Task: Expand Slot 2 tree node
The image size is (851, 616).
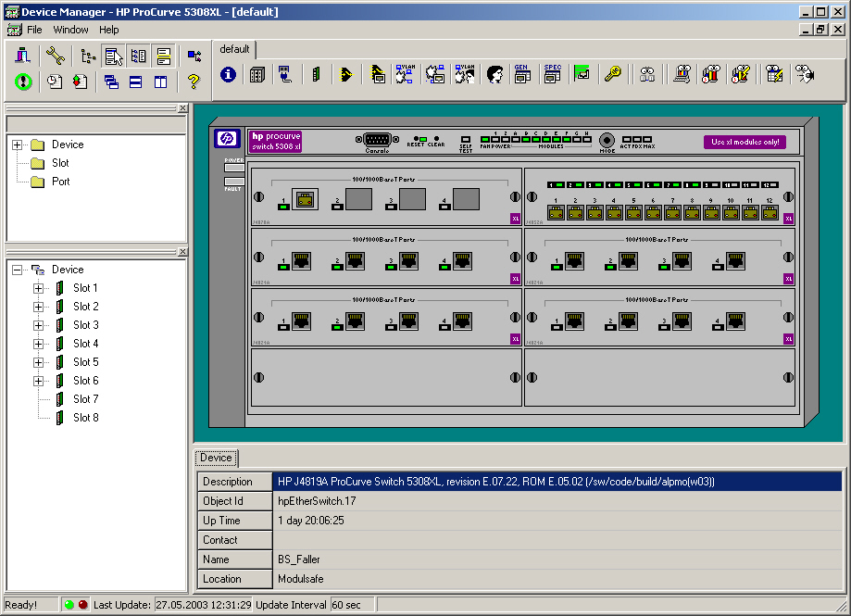Action: point(38,307)
